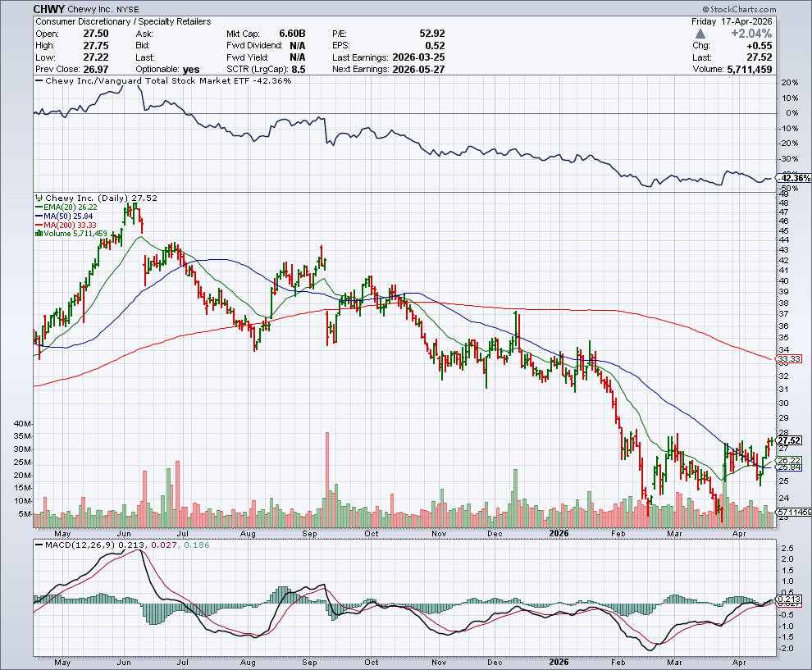Click the black MACD legend line marker
Screen dimensions: 812x670
[39, 545]
